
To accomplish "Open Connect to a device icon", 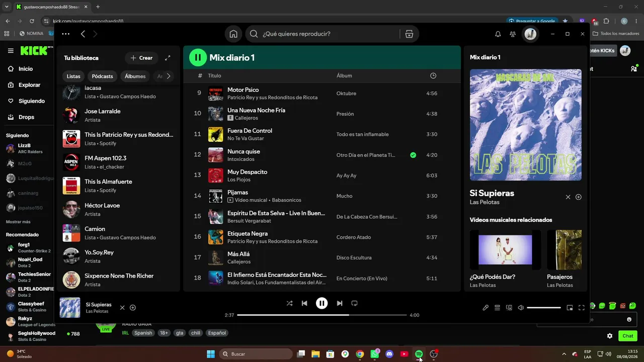I will tap(509, 308).
